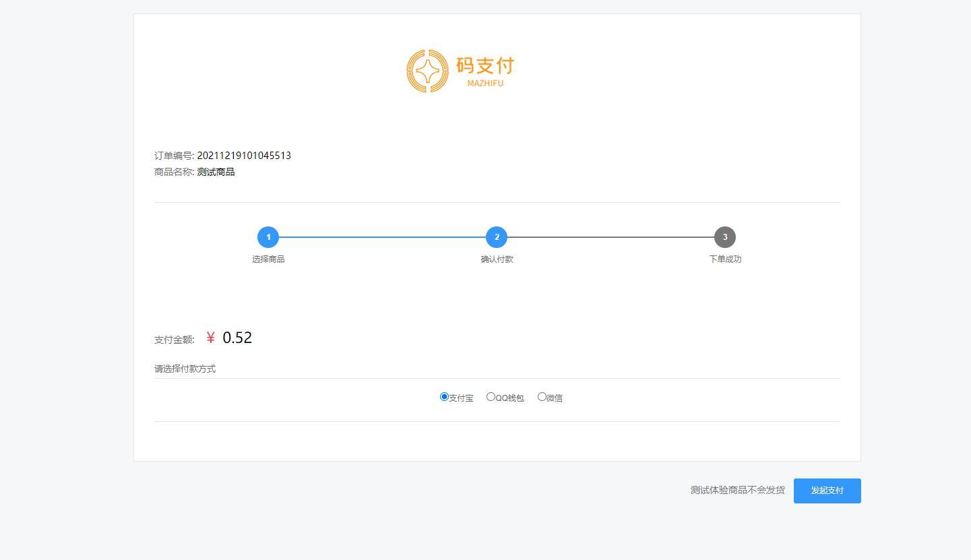The image size is (971, 560).
Task: Click step 1 circle 选择商品
Action: pyautogui.click(x=268, y=237)
